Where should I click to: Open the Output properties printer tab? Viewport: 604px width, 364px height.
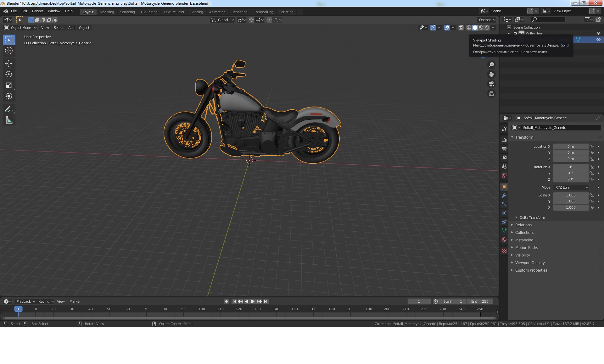point(504,149)
